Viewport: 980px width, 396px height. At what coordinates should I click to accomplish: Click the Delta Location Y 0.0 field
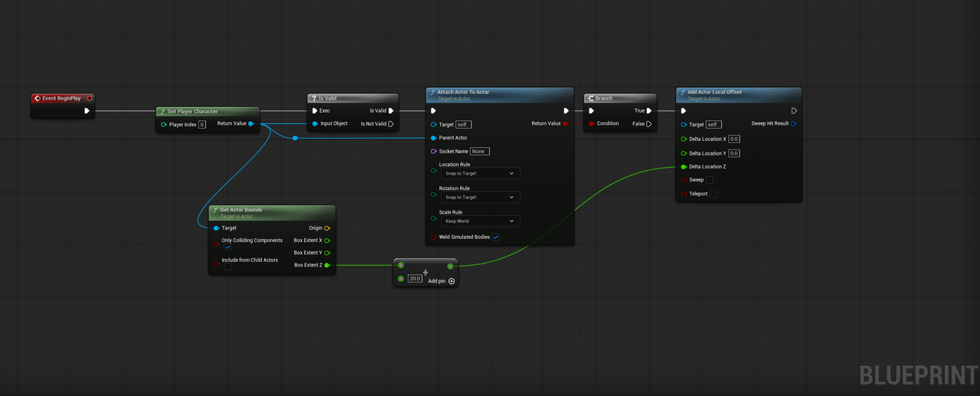733,153
